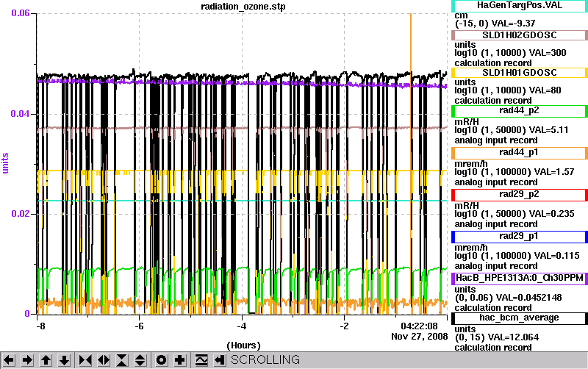Click the (Hours) axis label
Image resolution: width=588 pixels, height=369 pixels.
(243, 345)
